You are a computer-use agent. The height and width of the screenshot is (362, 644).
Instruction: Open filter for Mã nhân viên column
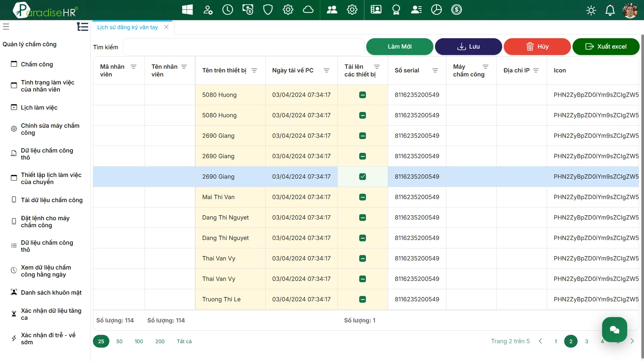(x=133, y=67)
